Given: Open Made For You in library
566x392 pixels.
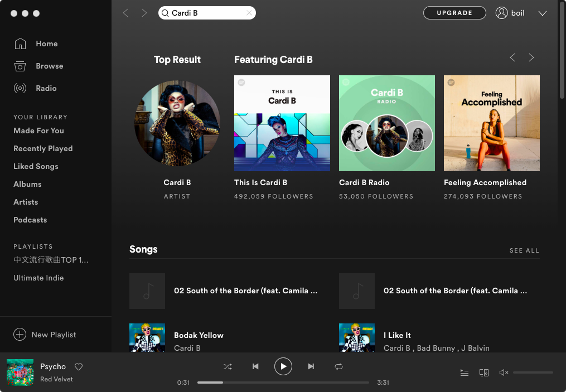Looking at the screenshot, I should [38, 130].
